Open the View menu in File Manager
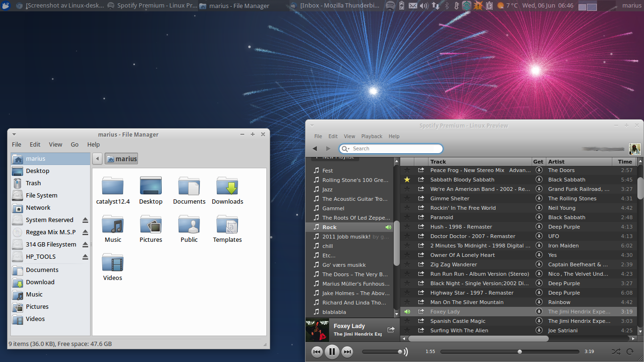 (x=56, y=145)
